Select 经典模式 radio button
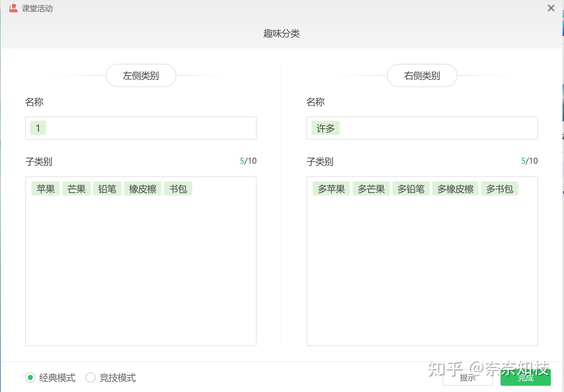This screenshot has height=392, width=564. (x=30, y=377)
